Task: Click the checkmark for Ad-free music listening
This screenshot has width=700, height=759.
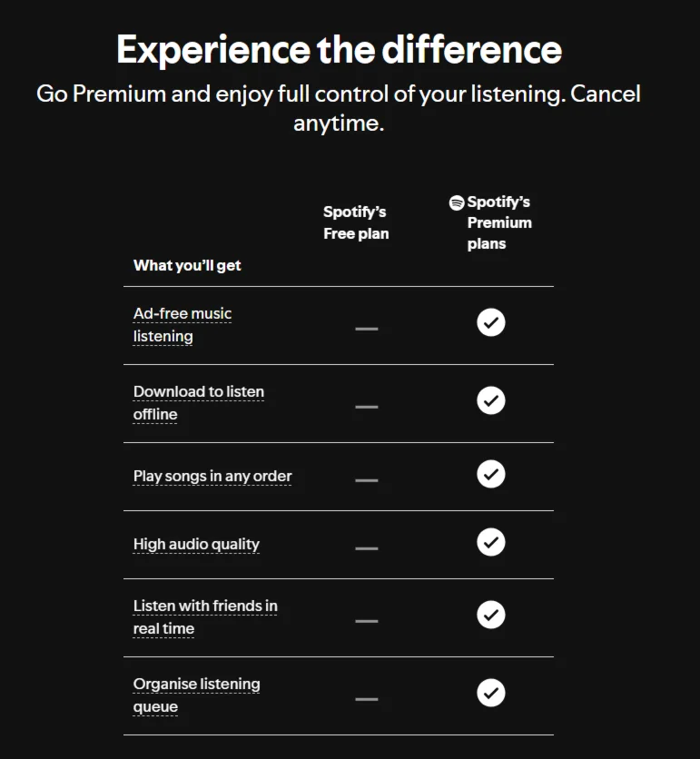Action: (x=491, y=322)
